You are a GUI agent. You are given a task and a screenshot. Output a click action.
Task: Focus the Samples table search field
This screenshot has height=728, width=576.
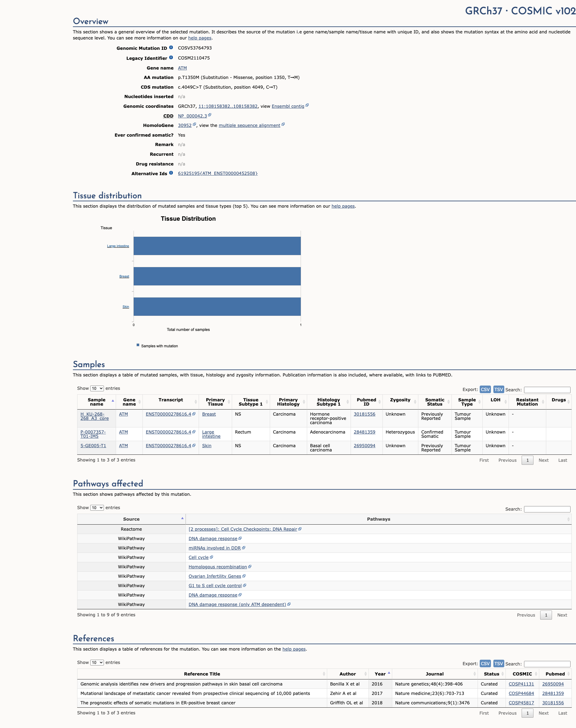pos(547,390)
